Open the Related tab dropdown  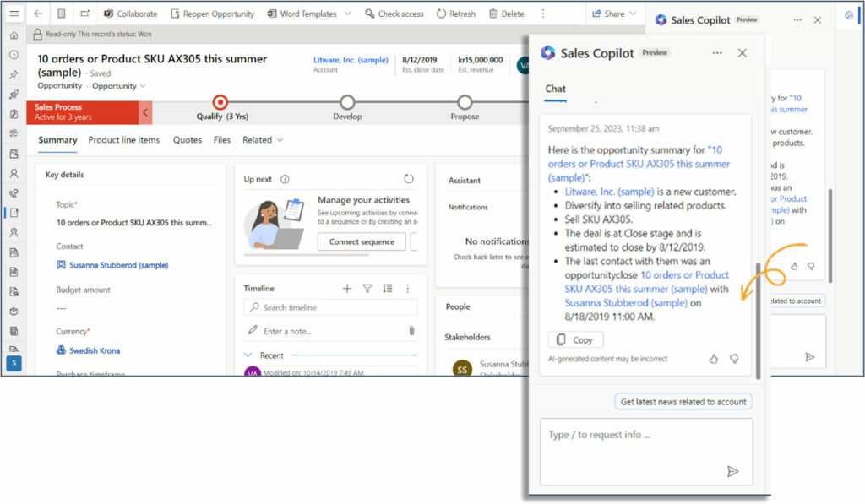coord(263,140)
